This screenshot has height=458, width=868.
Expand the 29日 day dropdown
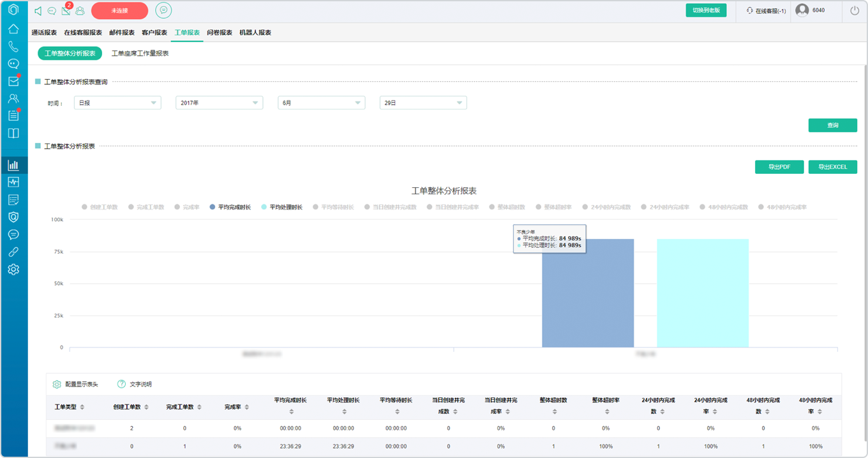[x=423, y=103]
